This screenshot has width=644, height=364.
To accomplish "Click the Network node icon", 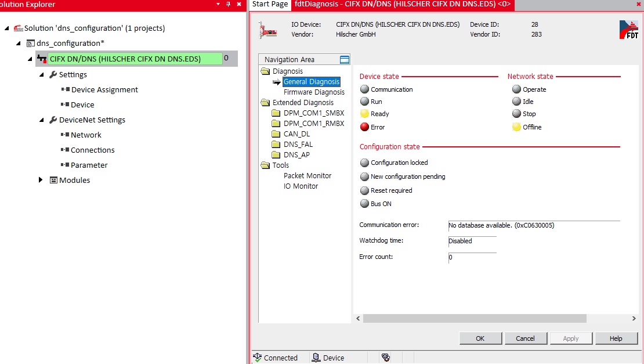I will tap(65, 134).
